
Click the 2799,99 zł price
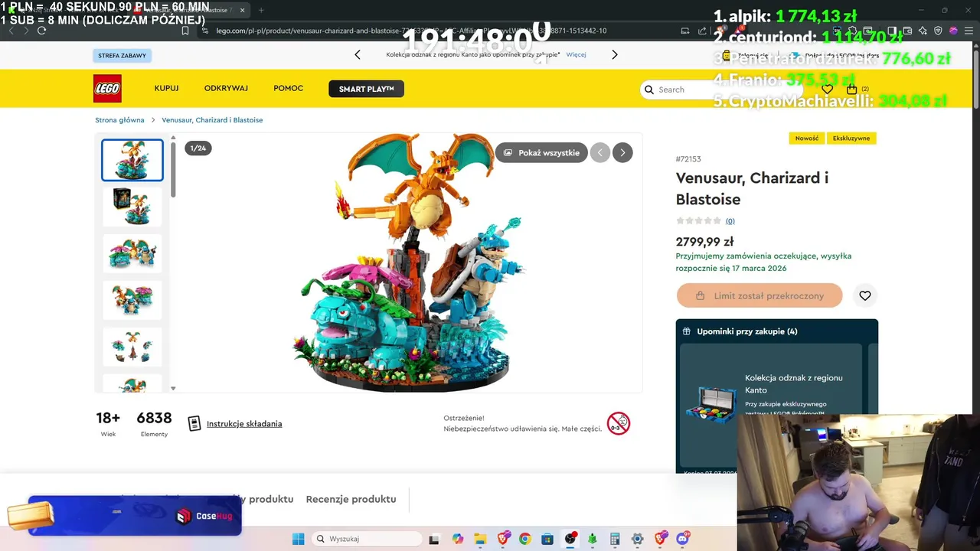click(704, 242)
